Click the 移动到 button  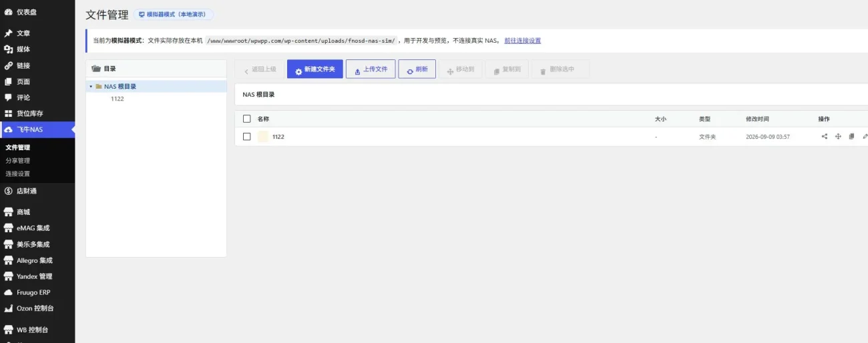pos(460,69)
